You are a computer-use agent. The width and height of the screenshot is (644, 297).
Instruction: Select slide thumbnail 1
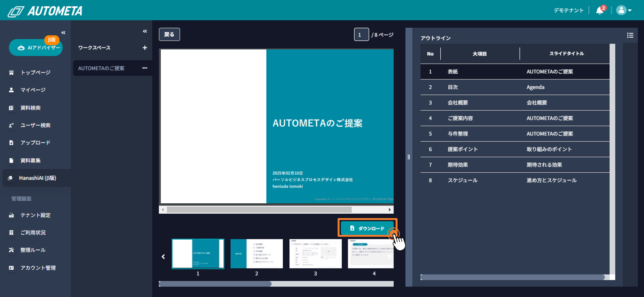point(198,254)
